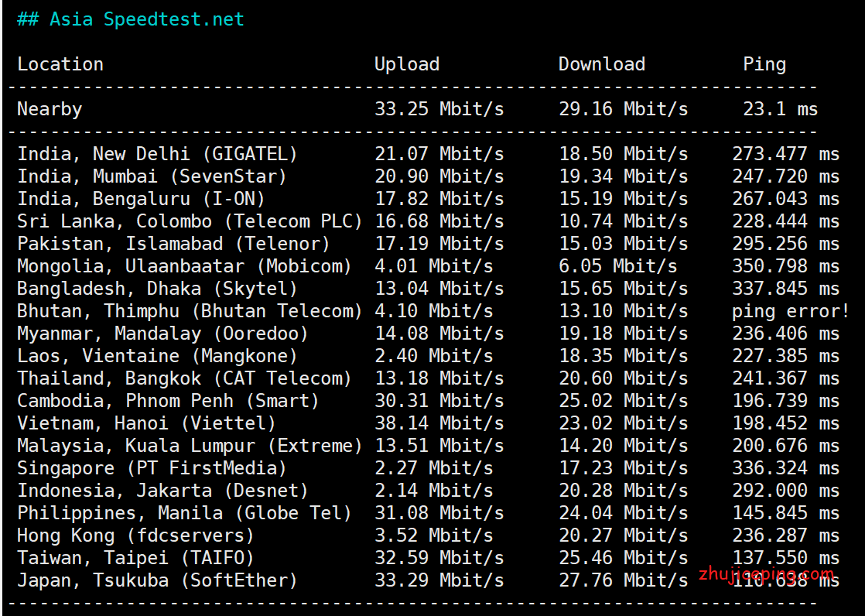Click Nearby download value 29.16 Mbit/s
This screenshot has height=616, width=865.
[624, 109]
